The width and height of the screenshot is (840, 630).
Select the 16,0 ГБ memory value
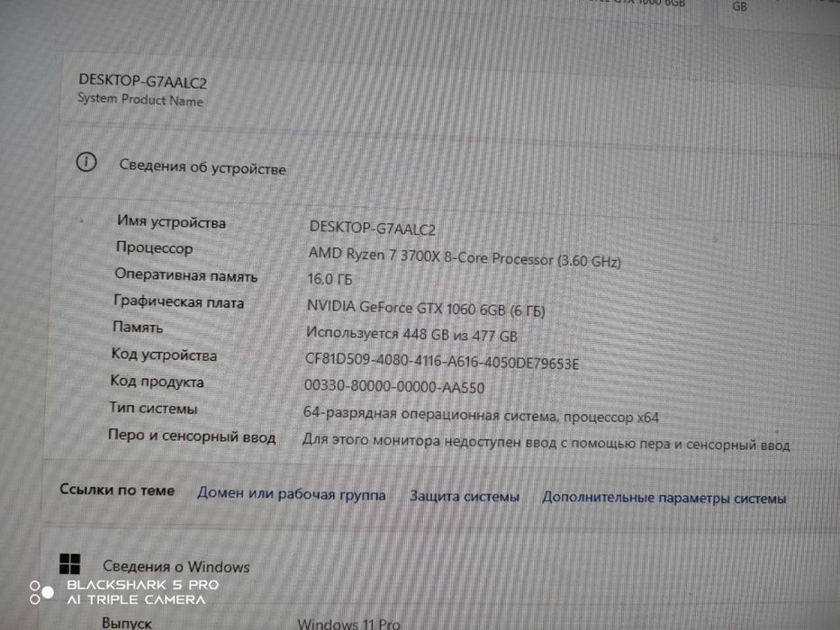pos(330,279)
